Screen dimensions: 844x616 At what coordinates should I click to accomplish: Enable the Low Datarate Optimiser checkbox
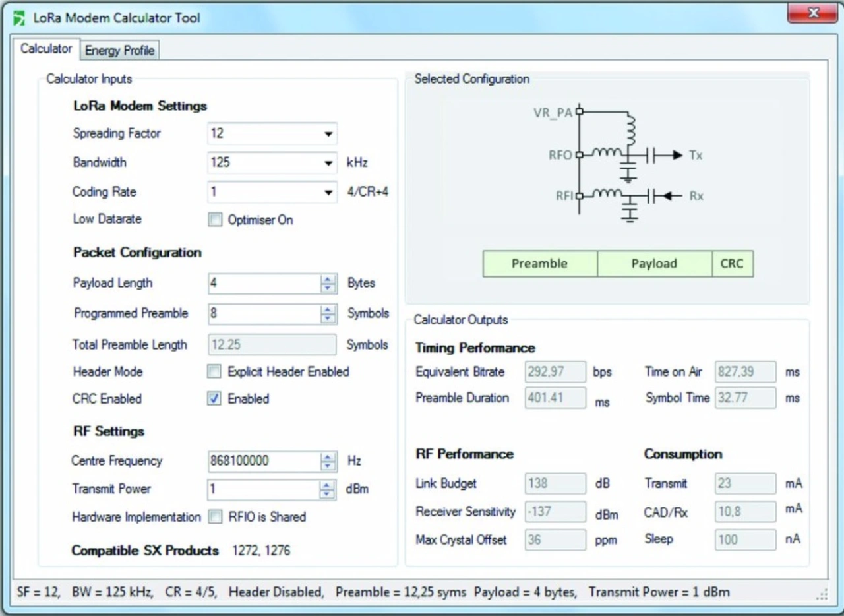coord(215,220)
